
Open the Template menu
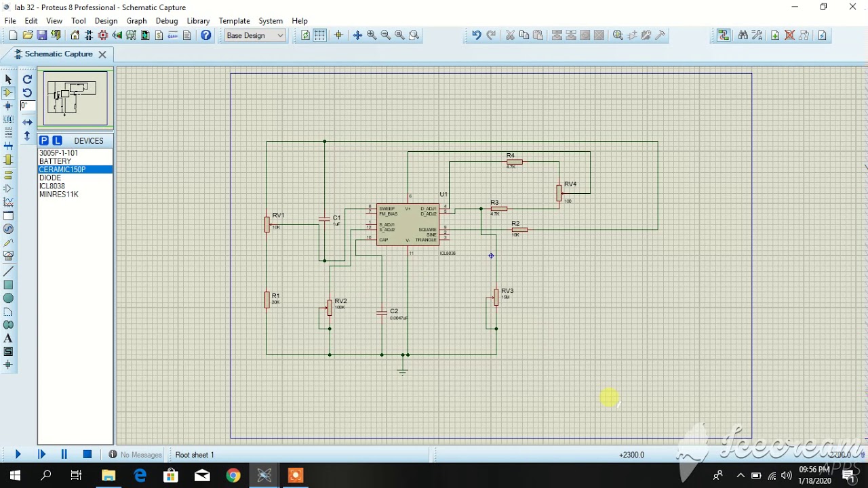coord(234,21)
